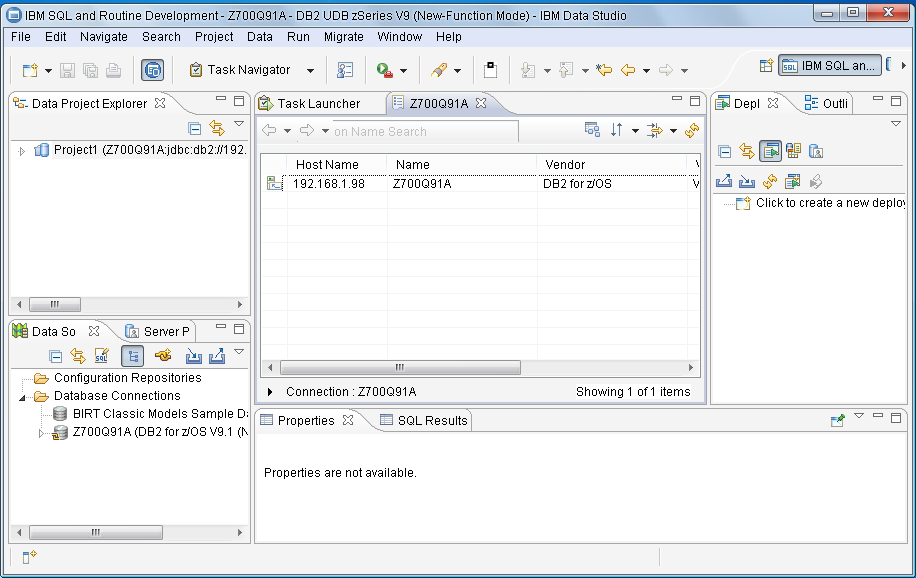
Task: Click the Open Perspective icon
Action: pyautogui.click(x=766, y=66)
